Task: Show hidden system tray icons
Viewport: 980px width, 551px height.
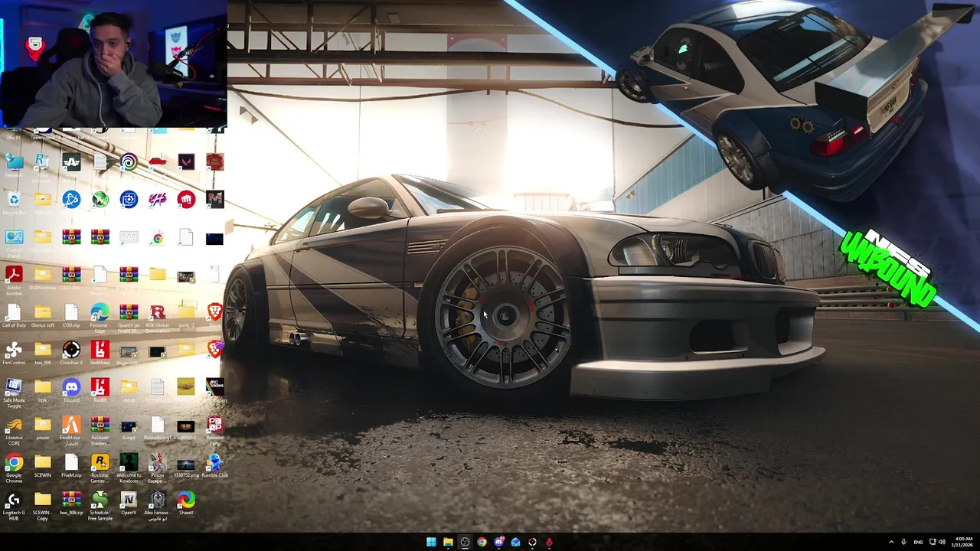Action: pyautogui.click(x=891, y=543)
